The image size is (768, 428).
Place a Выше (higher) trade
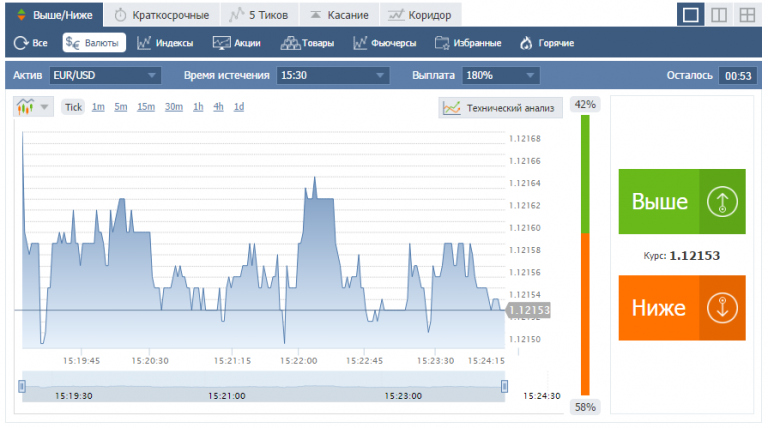point(682,201)
